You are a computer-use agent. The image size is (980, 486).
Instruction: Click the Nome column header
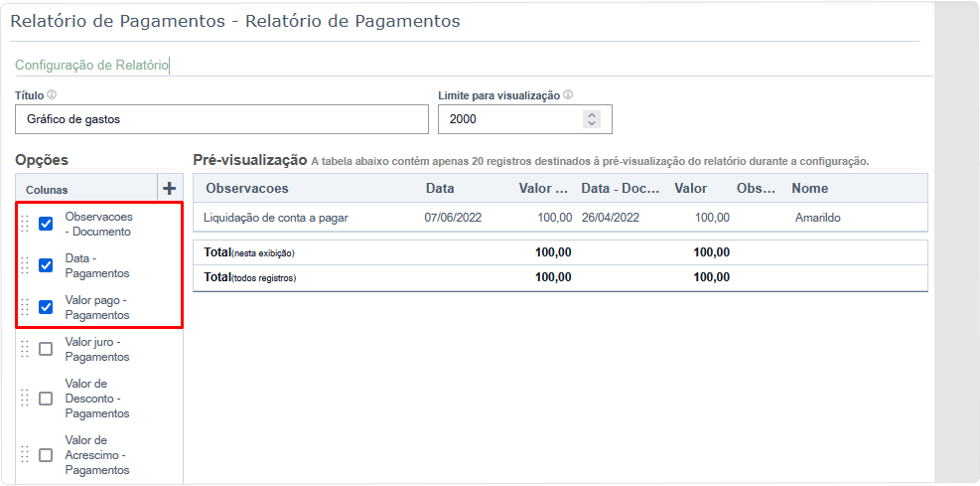coord(810,188)
